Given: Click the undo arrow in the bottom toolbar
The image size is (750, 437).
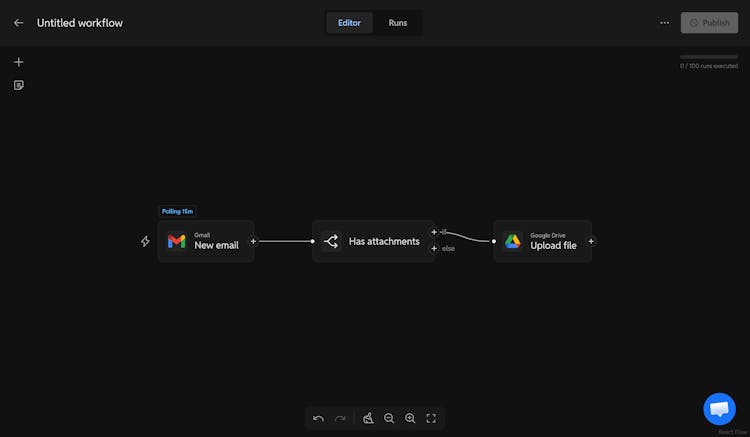Looking at the screenshot, I should (318, 418).
